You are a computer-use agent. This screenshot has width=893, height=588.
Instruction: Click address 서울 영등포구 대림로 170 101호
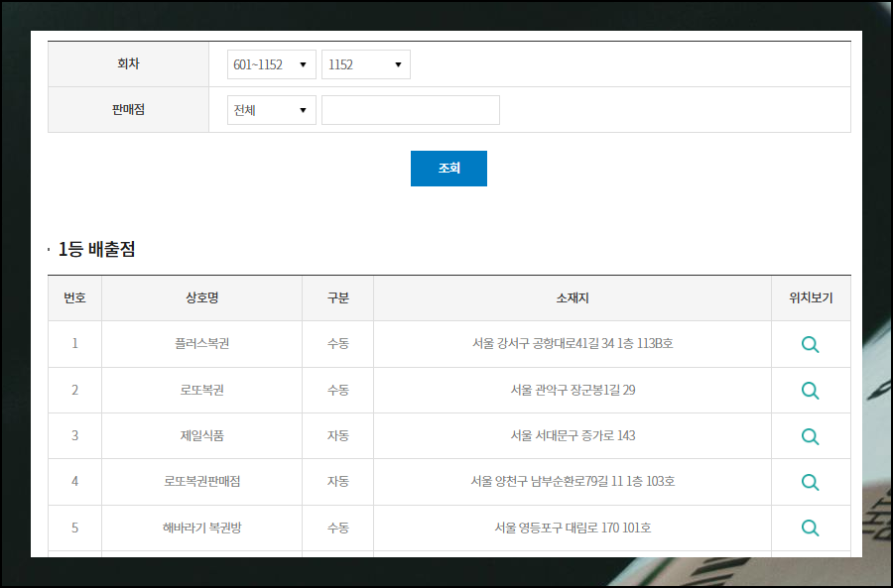click(x=573, y=528)
